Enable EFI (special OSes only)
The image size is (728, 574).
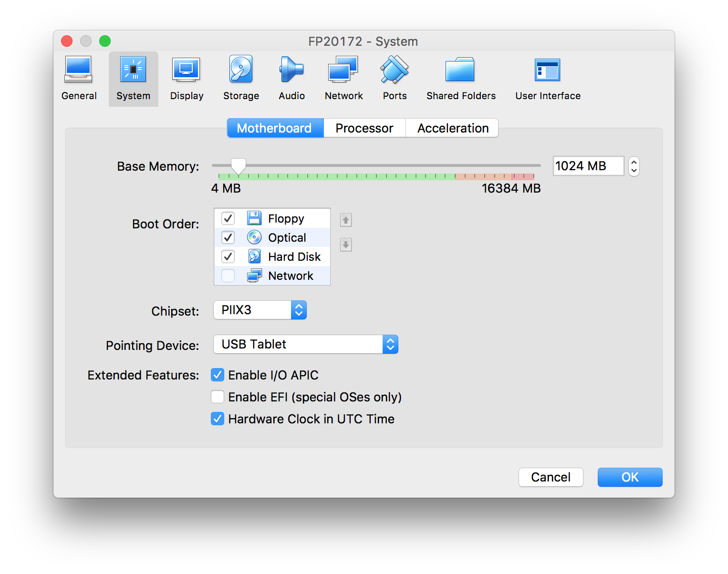pyautogui.click(x=218, y=397)
